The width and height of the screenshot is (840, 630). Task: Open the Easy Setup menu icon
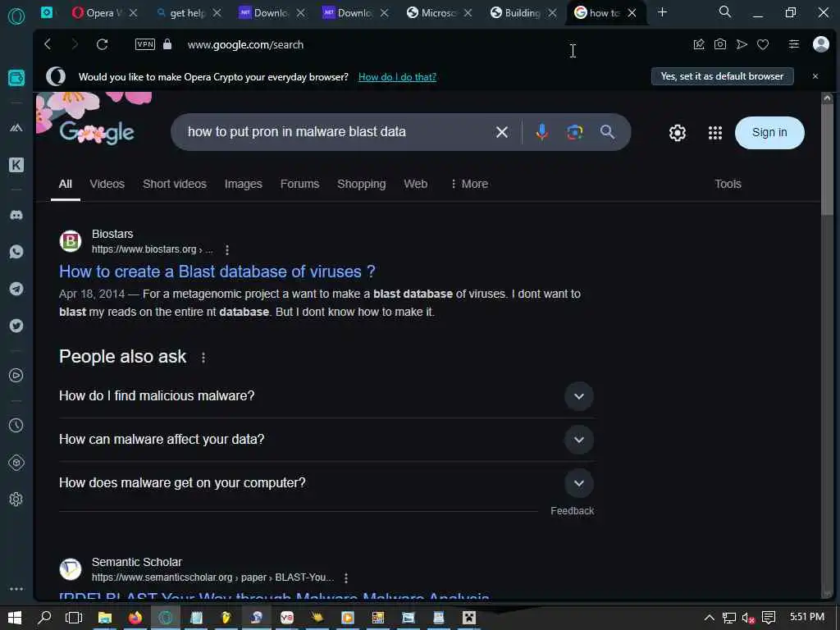click(794, 44)
